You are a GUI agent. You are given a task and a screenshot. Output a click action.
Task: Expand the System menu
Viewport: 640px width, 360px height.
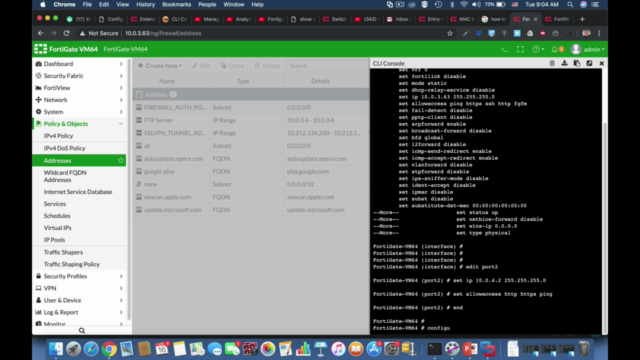coord(80,112)
